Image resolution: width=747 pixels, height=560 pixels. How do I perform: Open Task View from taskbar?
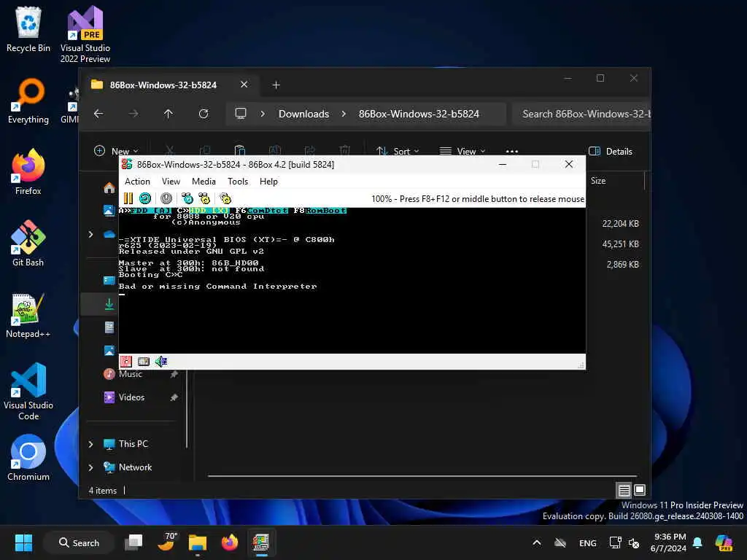(133, 542)
